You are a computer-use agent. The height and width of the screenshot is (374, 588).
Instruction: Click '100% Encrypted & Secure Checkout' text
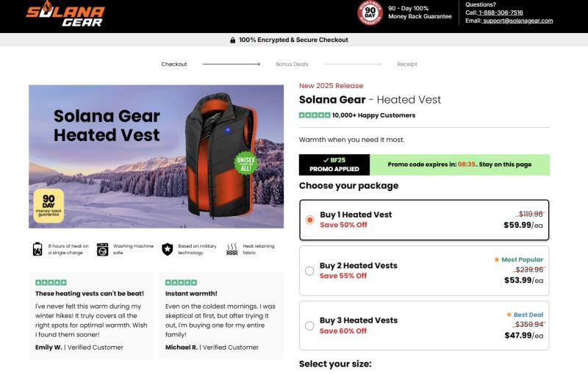pyautogui.click(x=293, y=40)
